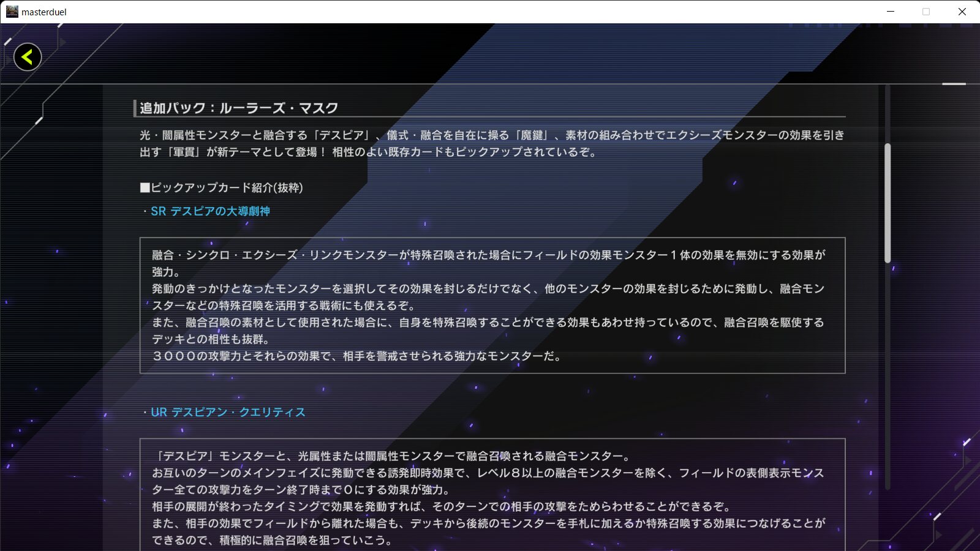The height and width of the screenshot is (551, 980).
Task: Grab the vertical scrollbar thumb
Action: 888,203
